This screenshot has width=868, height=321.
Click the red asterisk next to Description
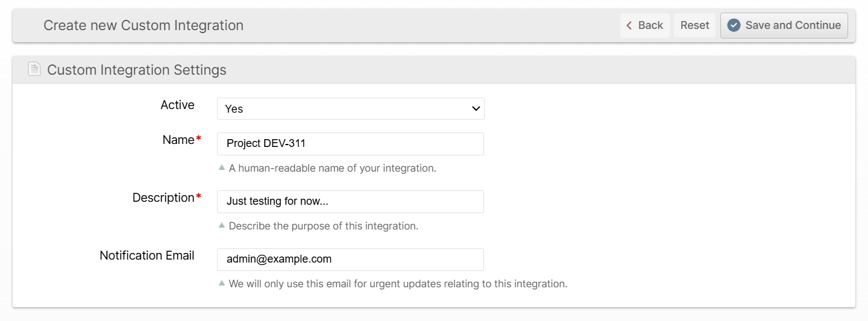(198, 198)
